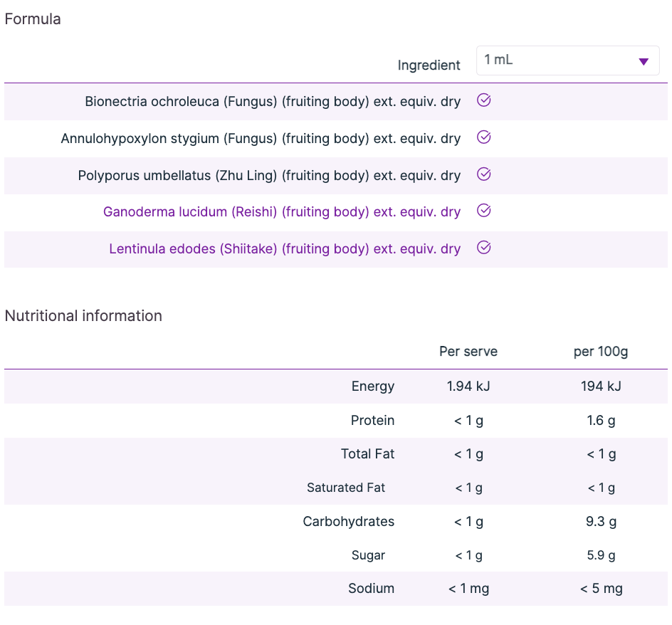The height and width of the screenshot is (625, 672).
Task: Click check icon beside Ganoderma lucidum
Action: point(484,211)
